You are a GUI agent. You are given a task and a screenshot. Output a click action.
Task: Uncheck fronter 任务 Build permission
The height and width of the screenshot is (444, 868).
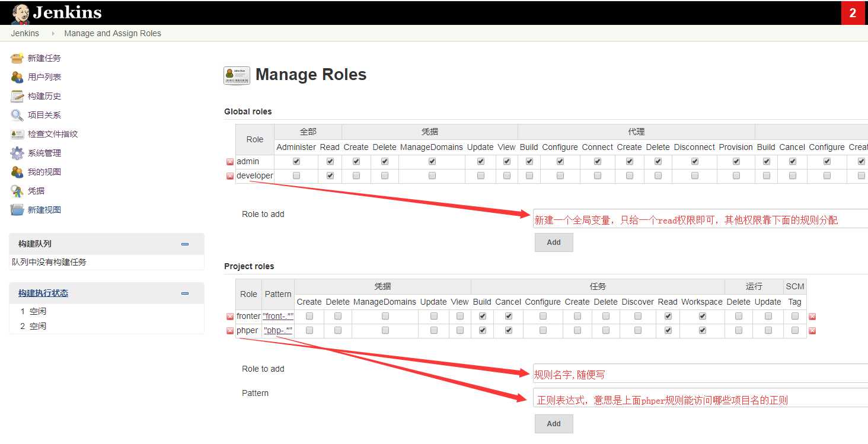pos(483,316)
